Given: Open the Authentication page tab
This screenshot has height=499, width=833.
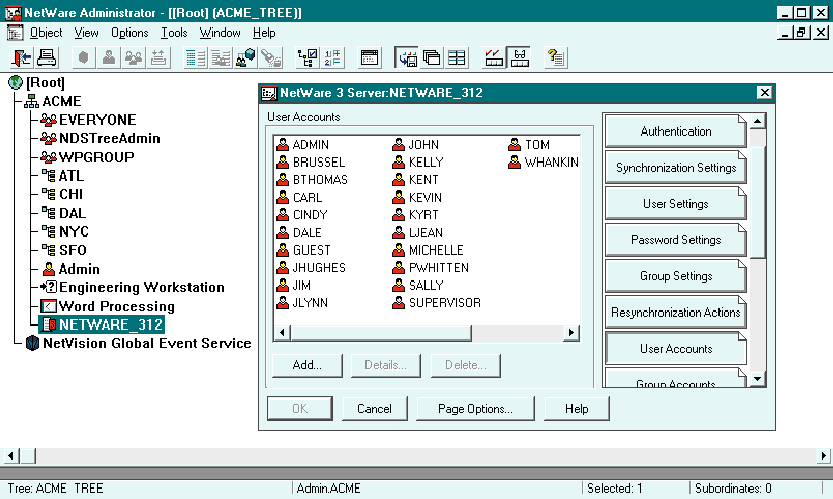Looking at the screenshot, I should pos(676,131).
